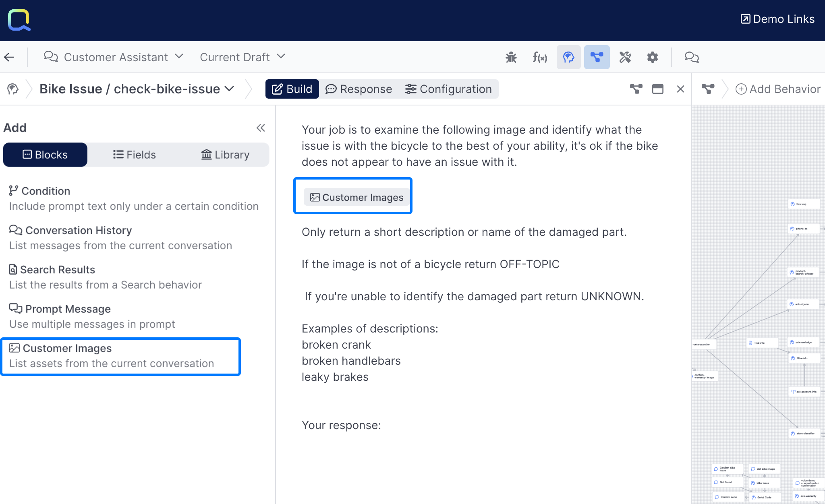Open the chat preview icon in toolbar
The image size is (825, 504).
(x=692, y=57)
